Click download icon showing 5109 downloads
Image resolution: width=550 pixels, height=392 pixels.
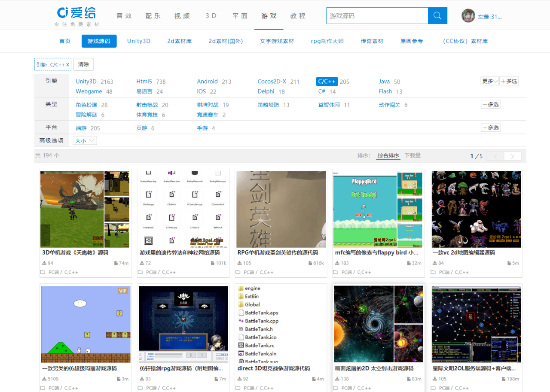[44, 379]
